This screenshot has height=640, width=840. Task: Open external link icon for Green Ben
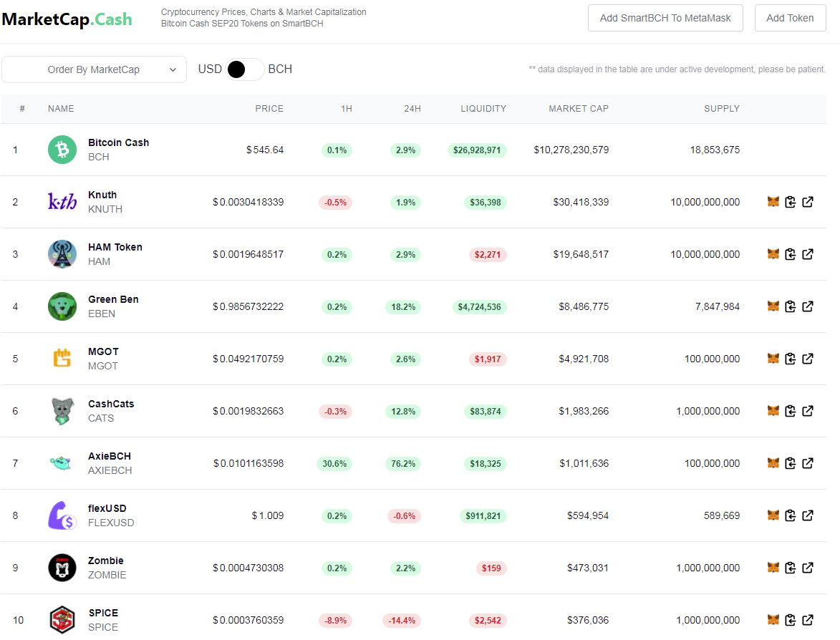click(x=808, y=306)
